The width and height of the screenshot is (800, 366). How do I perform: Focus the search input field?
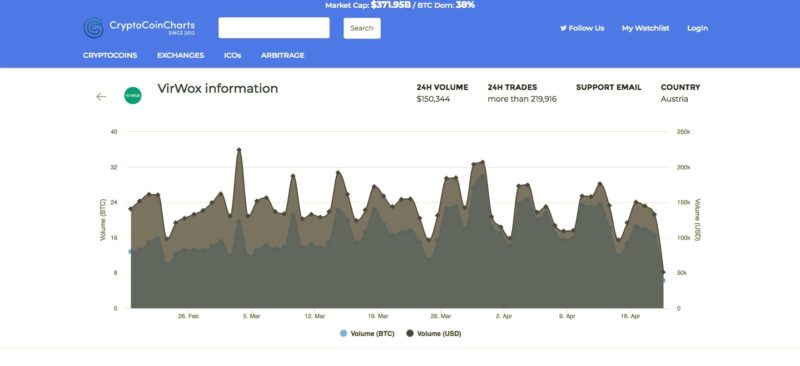[274, 28]
